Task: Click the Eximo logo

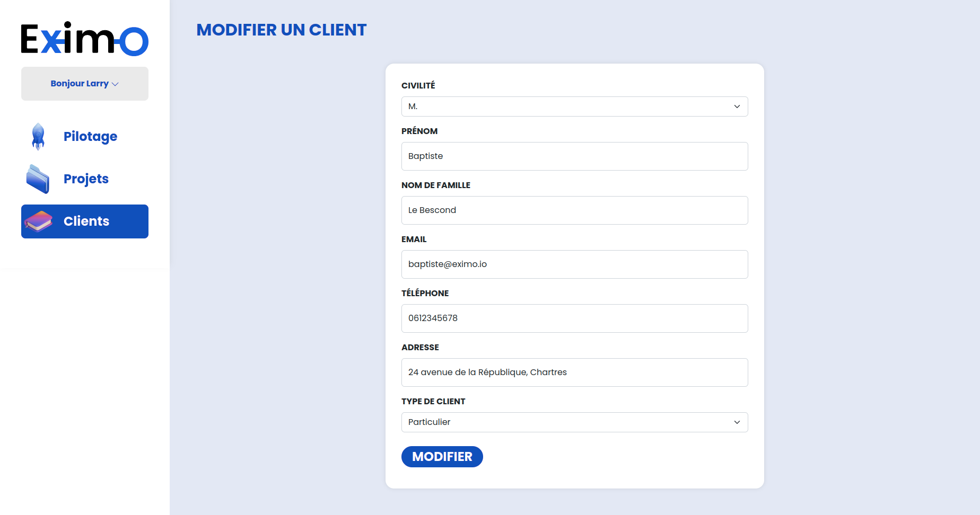Action: [85, 39]
